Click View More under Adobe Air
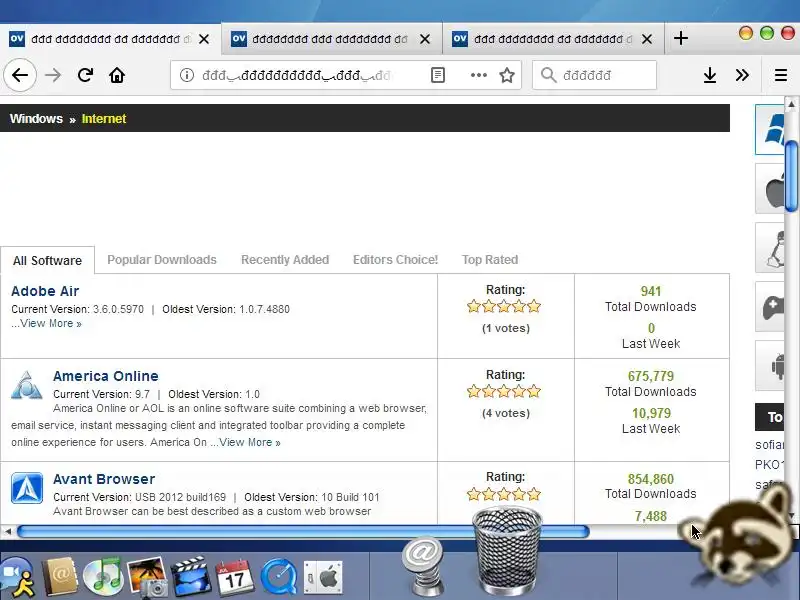800x600 pixels. coord(51,323)
